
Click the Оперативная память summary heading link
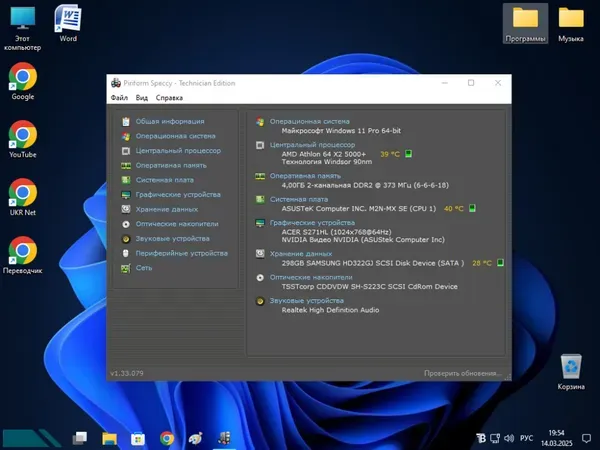point(305,176)
